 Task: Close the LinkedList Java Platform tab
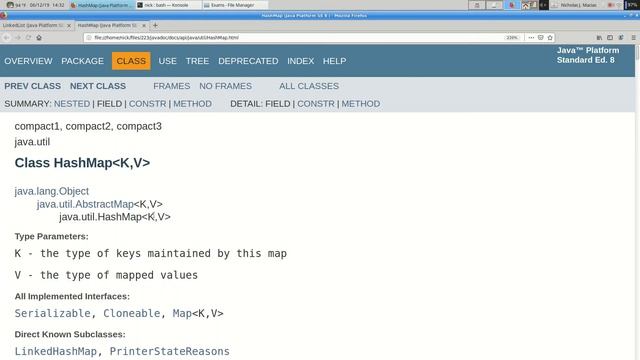click(69, 25)
